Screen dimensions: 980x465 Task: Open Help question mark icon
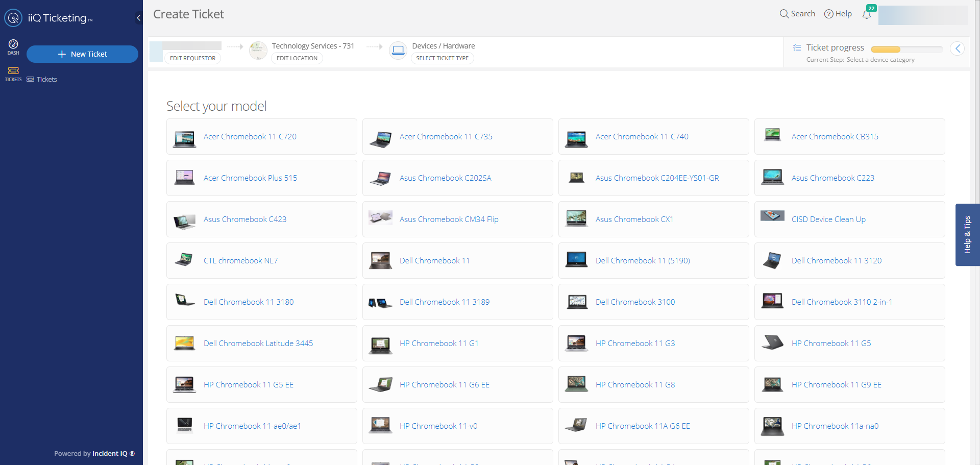(x=829, y=14)
